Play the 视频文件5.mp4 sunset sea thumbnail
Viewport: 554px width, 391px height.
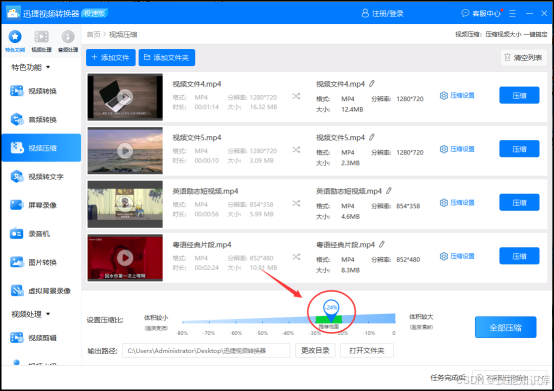point(125,150)
